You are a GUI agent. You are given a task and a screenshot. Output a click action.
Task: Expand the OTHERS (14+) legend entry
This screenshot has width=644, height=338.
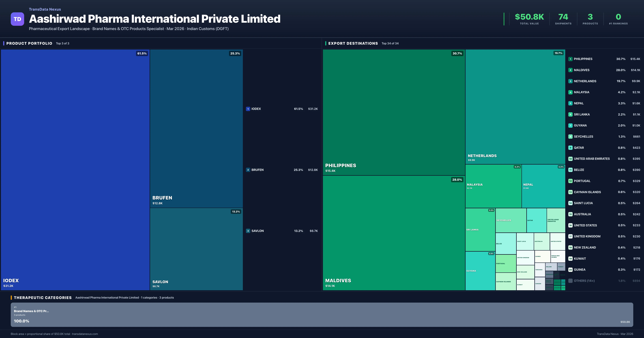click(x=584, y=281)
